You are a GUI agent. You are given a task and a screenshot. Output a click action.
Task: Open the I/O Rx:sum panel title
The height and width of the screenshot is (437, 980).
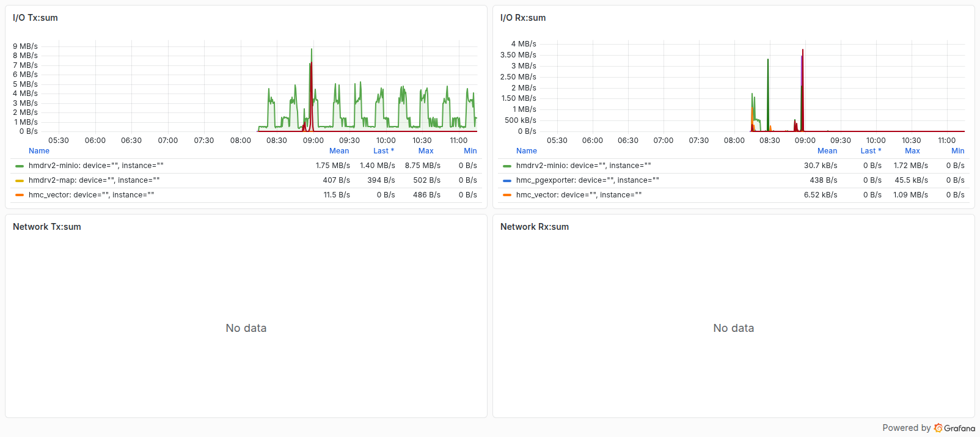(x=523, y=18)
